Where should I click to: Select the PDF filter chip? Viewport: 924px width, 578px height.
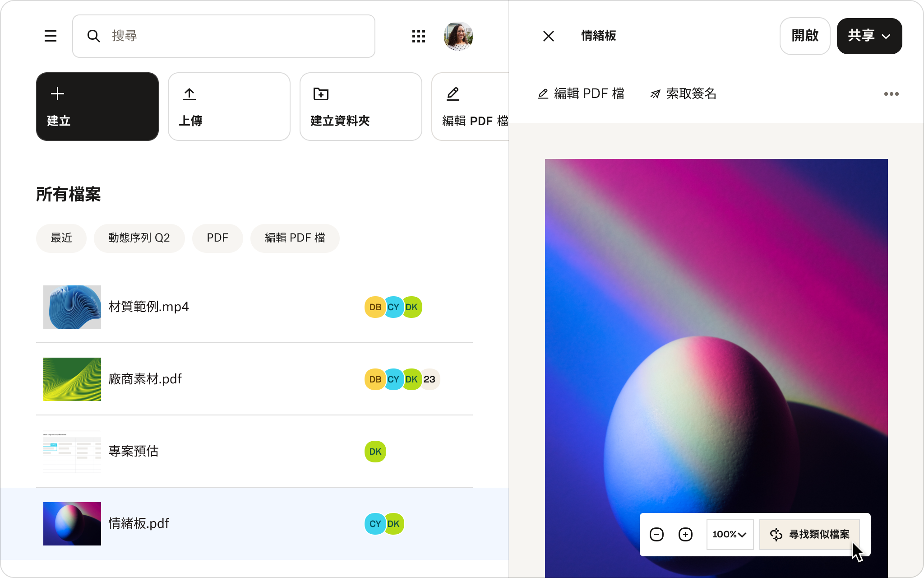[217, 238]
